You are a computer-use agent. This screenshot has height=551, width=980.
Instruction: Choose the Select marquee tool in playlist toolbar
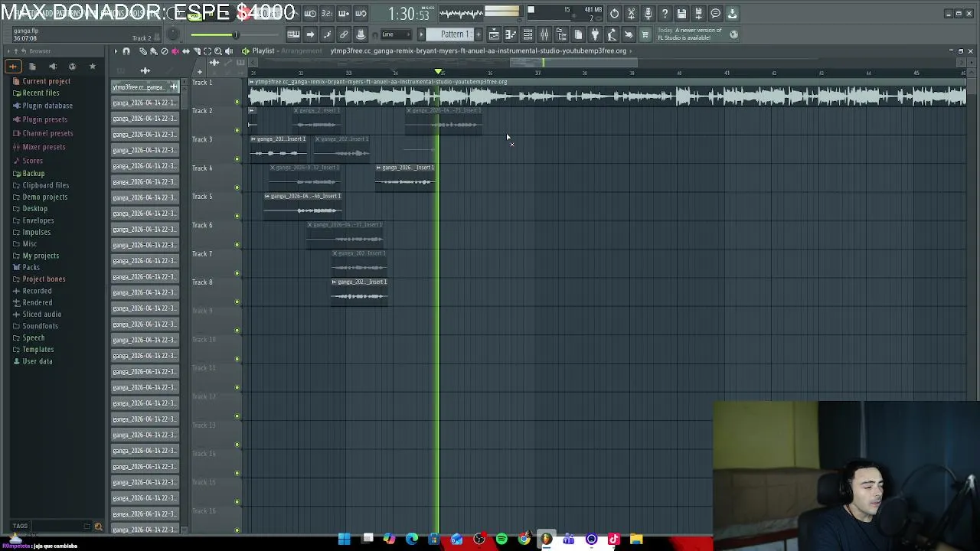[x=207, y=51]
